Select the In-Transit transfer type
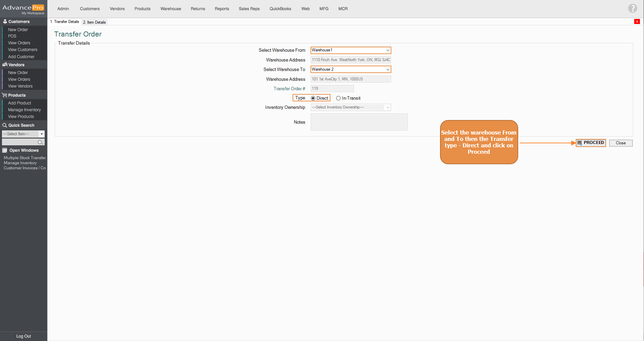The width and height of the screenshot is (644, 341). (x=338, y=98)
